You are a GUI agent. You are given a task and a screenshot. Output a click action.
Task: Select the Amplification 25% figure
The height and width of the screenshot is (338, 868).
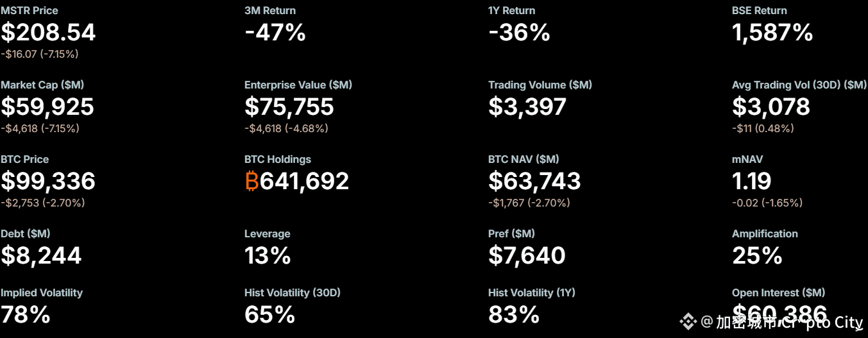coord(757,256)
